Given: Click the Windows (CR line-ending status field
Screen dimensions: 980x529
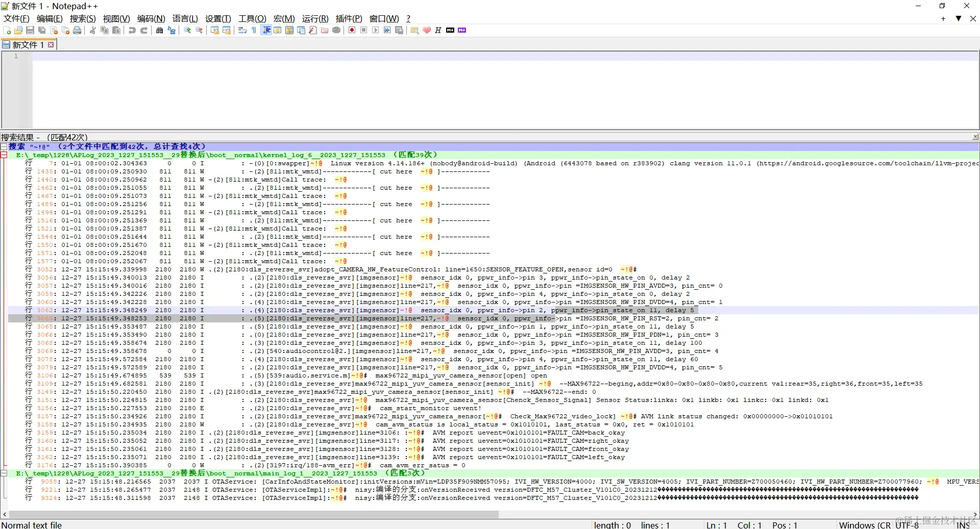Looking at the screenshot, I should (865, 525).
